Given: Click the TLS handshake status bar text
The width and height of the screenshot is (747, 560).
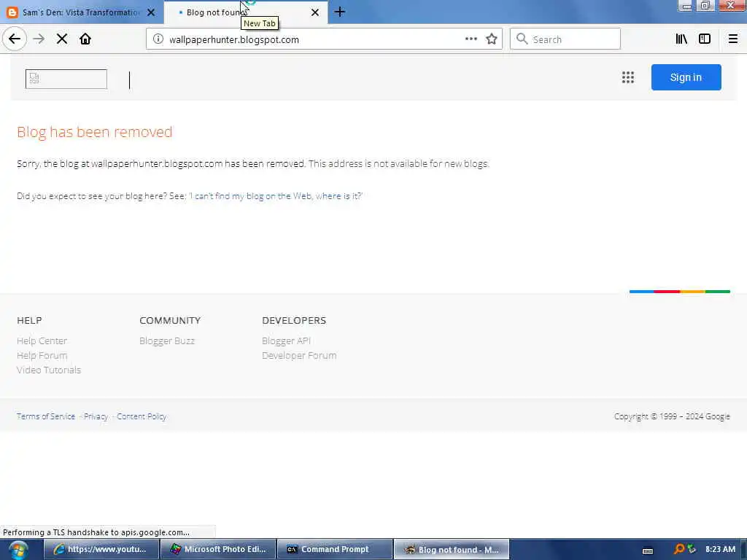Looking at the screenshot, I should pos(96,532).
